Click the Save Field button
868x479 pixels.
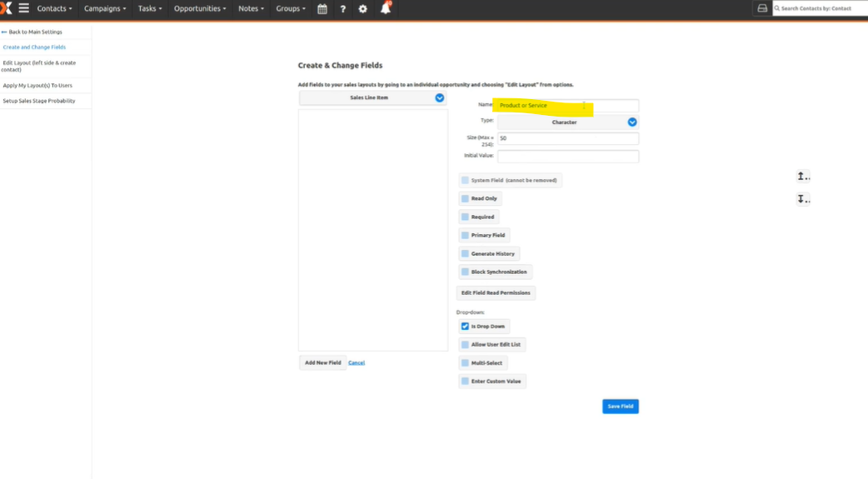pyautogui.click(x=620, y=407)
